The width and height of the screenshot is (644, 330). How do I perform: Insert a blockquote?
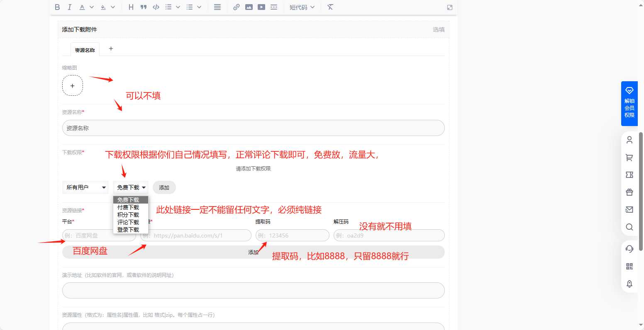pyautogui.click(x=143, y=7)
